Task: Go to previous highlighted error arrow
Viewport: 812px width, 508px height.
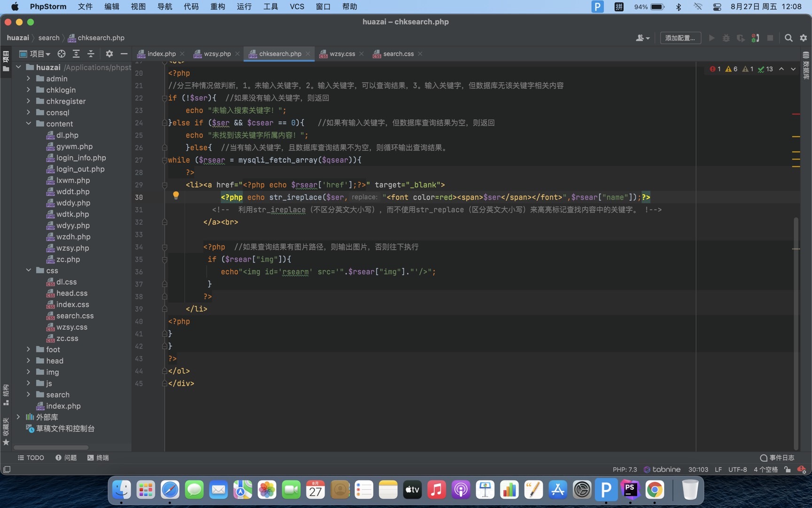Action: click(781, 69)
